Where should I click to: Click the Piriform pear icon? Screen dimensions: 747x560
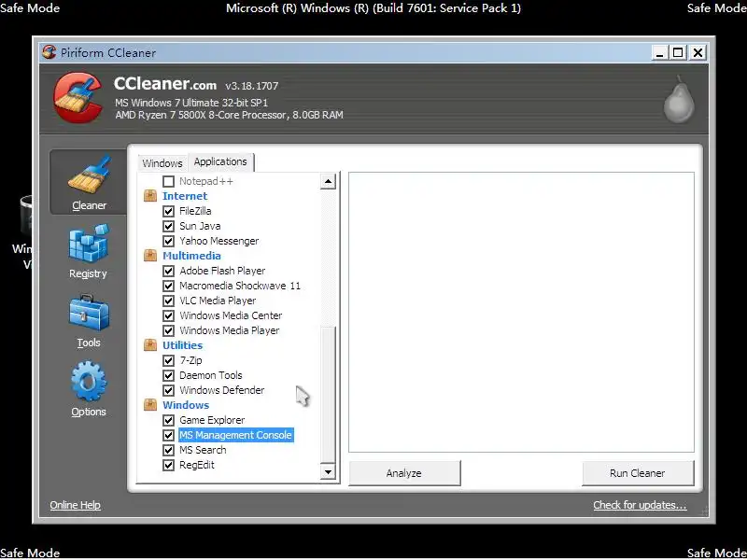(x=679, y=99)
